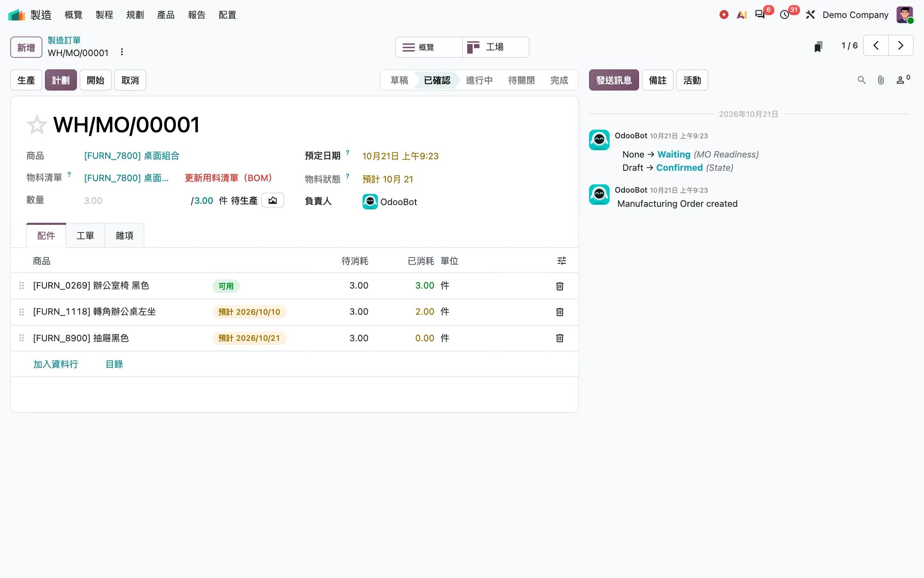The image size is (924, 578).
Task: Open the 製程 menu
Action: tap(104, 15)
